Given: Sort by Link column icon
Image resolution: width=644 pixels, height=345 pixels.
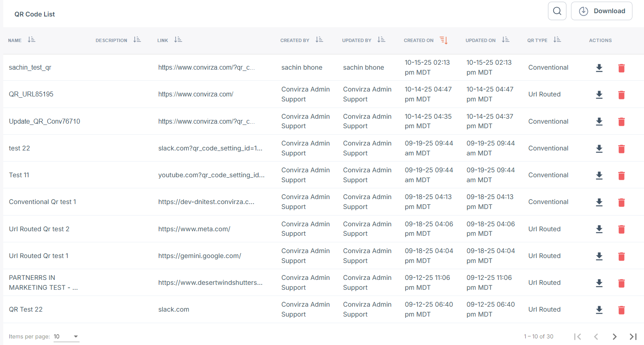Looking at the screenshot, I should tap(178, 40).
